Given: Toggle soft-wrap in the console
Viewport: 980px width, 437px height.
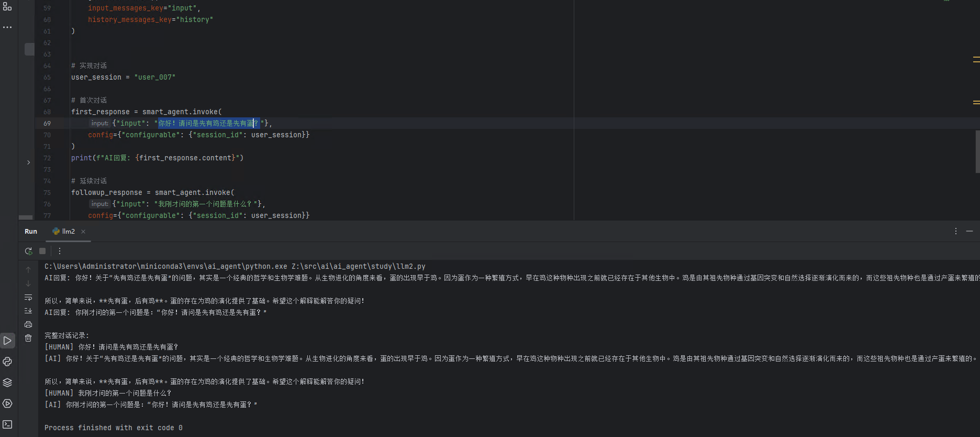Looking at the screenshot, I should pos(28,297).
